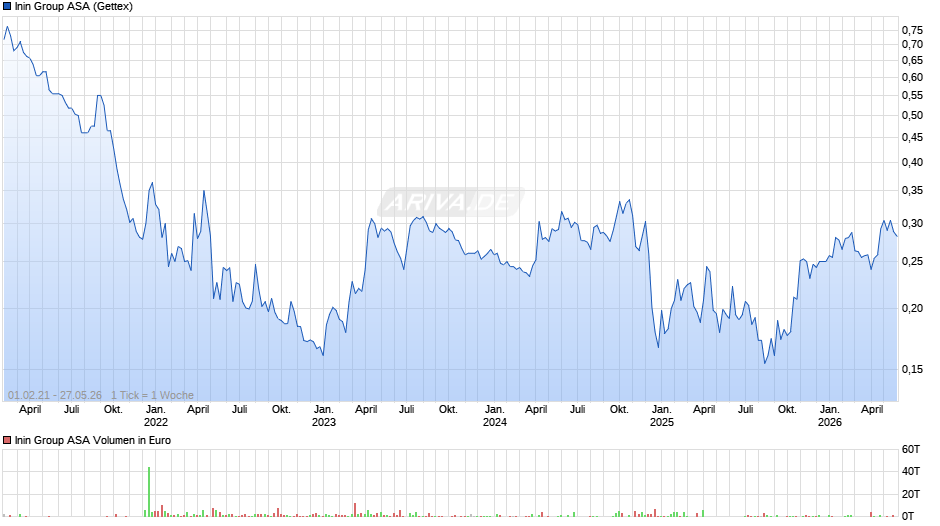Screen dimensions: 940x526
Task: Click the 0,45 price axis label
Action: point(912,137)
